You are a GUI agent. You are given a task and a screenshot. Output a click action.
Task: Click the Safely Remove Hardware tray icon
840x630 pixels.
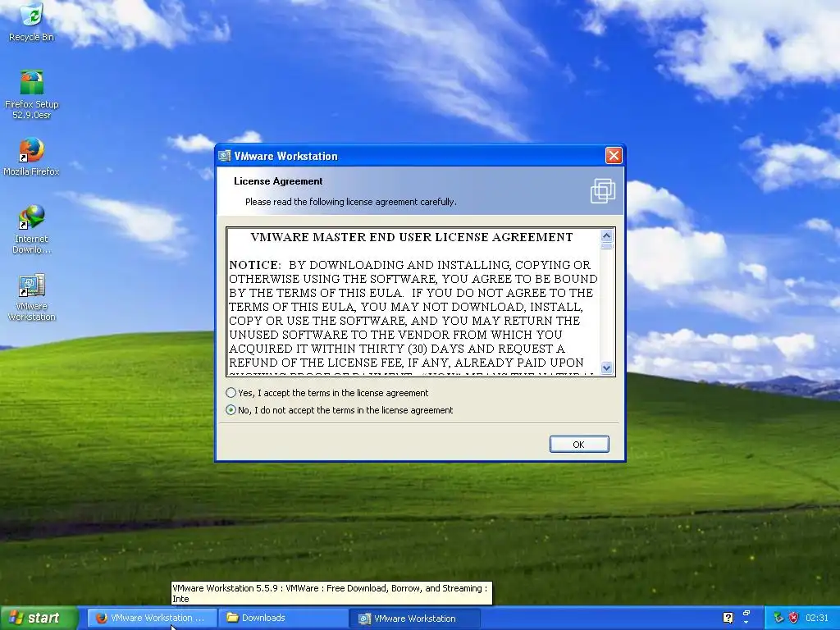click(778, 618)
